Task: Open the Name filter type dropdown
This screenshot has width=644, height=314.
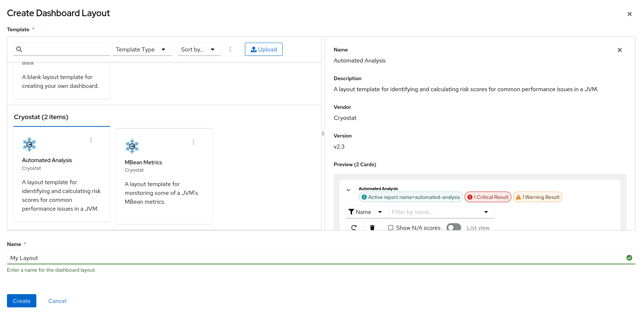Action: pos(366,212)
